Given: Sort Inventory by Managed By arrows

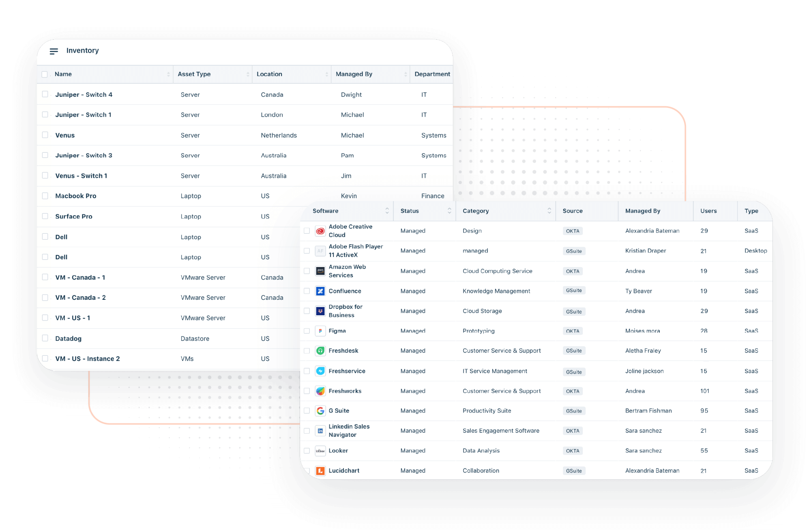Looking at the screenshot, I should [x=405, y=74].
